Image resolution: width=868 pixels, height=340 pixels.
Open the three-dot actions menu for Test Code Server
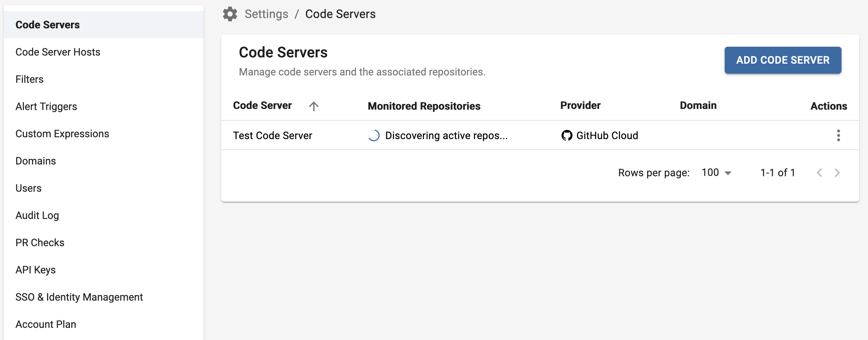click(x=838, y=135)
